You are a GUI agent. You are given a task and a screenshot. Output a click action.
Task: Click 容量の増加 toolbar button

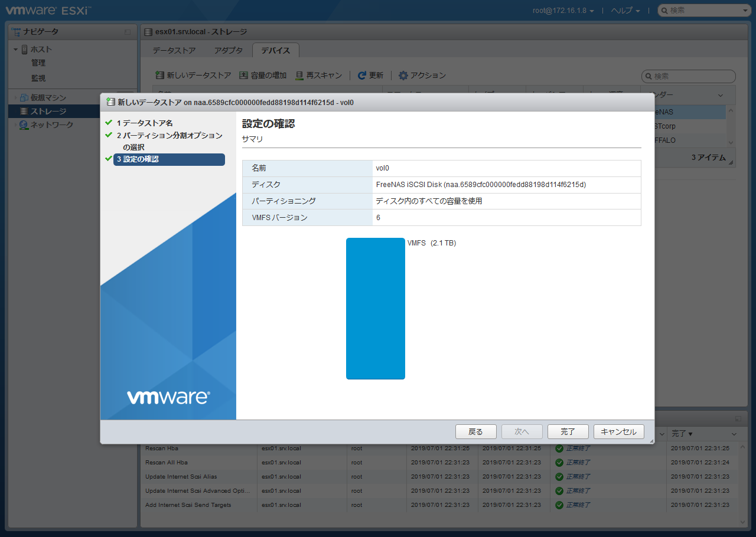coord(263,76)
